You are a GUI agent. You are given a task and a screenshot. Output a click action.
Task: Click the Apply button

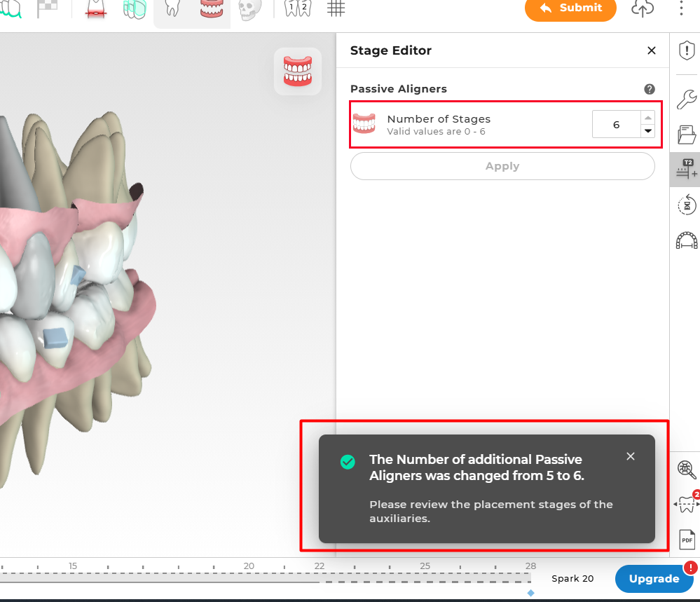click(x=502, y=166)
